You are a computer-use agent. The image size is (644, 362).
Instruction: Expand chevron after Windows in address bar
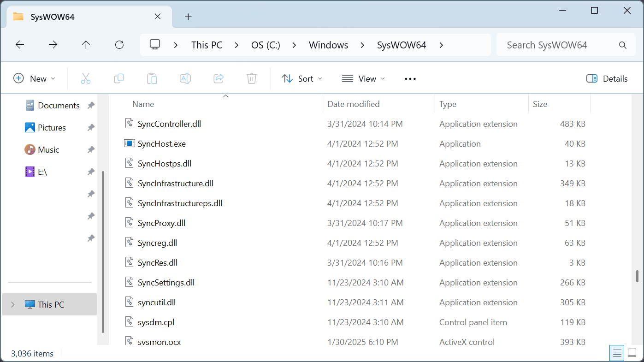[362, 45]
